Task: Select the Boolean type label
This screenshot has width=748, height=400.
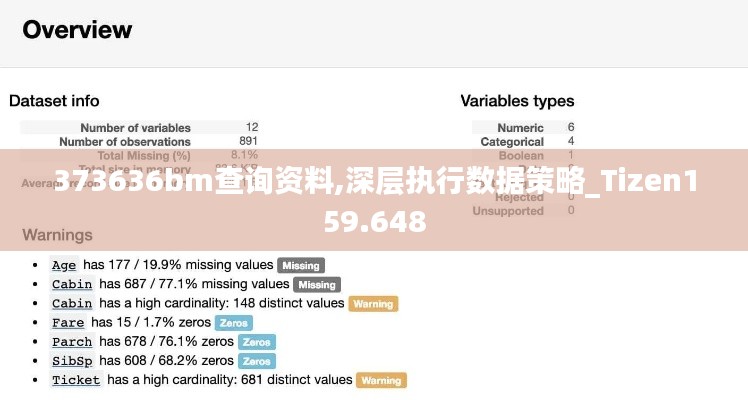Action: [x=521, y=155]
